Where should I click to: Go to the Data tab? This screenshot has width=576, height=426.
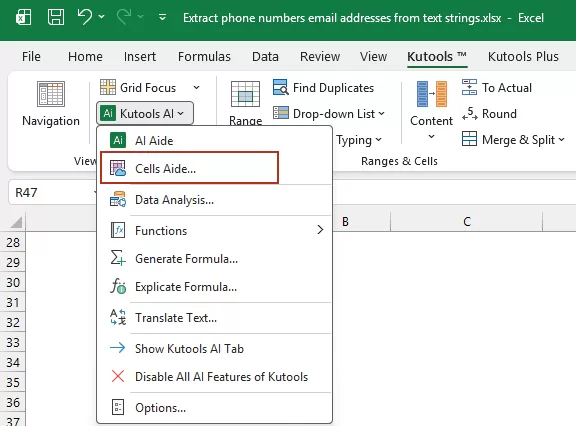265,57
